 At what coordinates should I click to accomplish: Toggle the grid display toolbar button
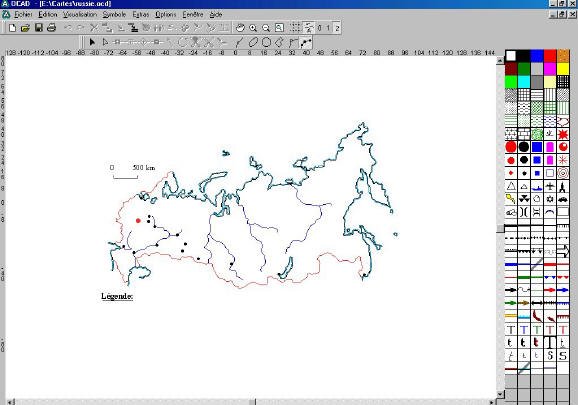tap(295, 28)
